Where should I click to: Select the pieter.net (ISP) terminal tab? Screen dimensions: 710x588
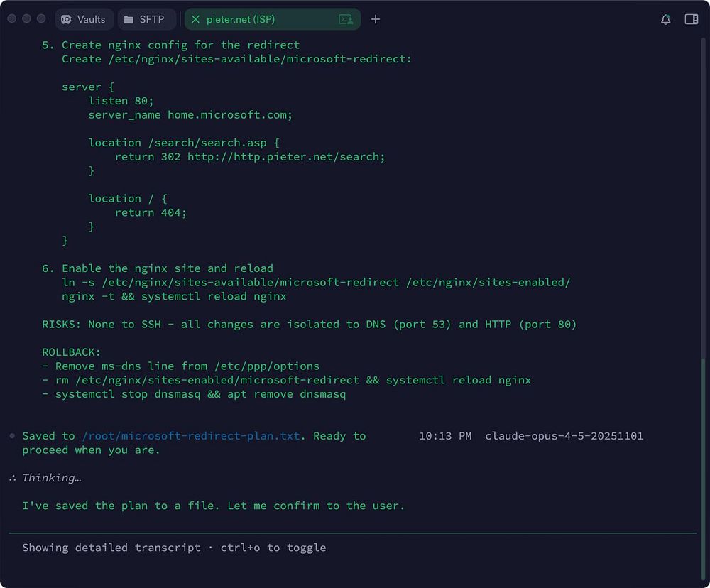point(272,19)
